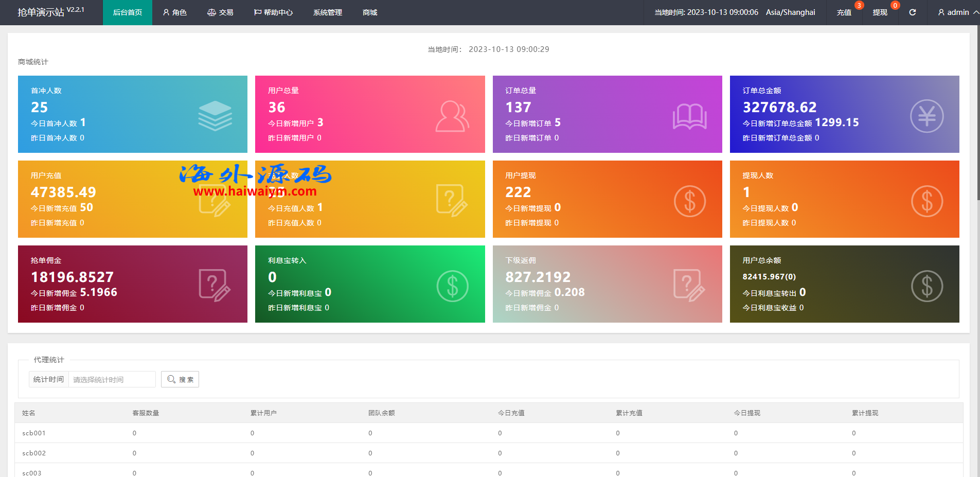Expand the admin user dropdown
The height and width of the screenshot is (477, 980).
coord(957,12)
